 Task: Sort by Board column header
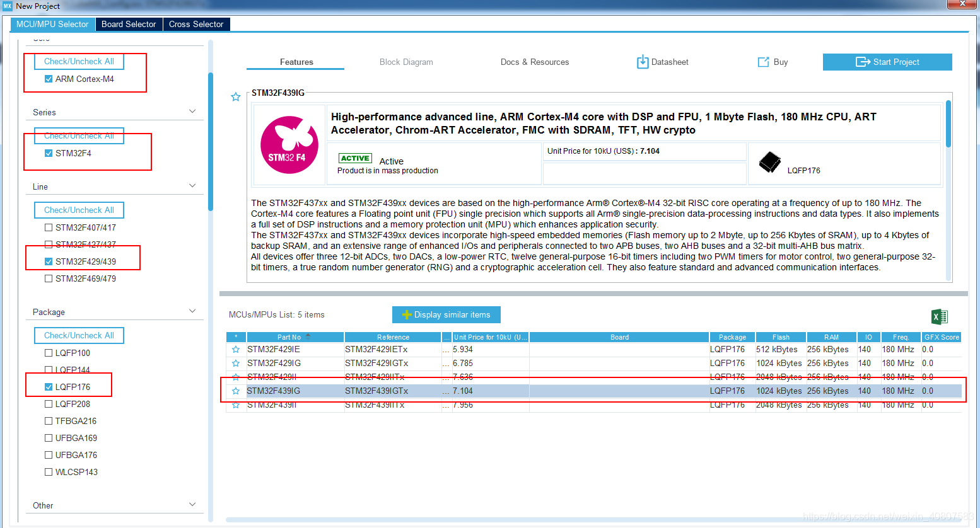point(619,337)
